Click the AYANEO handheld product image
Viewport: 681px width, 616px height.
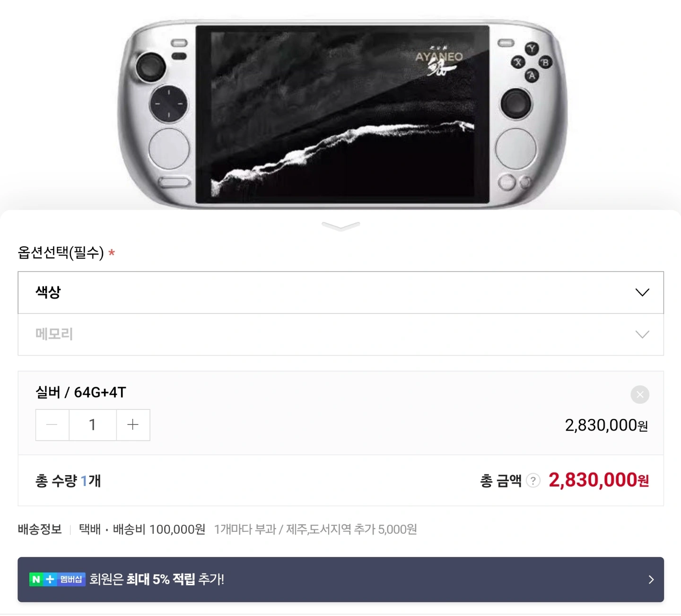[342, 114]
